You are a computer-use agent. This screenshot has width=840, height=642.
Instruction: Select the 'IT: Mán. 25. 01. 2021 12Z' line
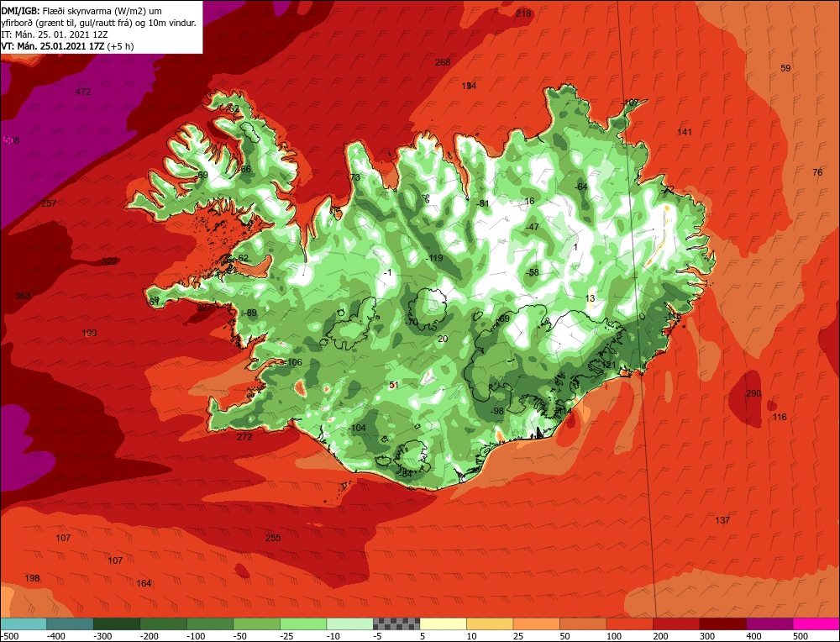pos(55,34)
